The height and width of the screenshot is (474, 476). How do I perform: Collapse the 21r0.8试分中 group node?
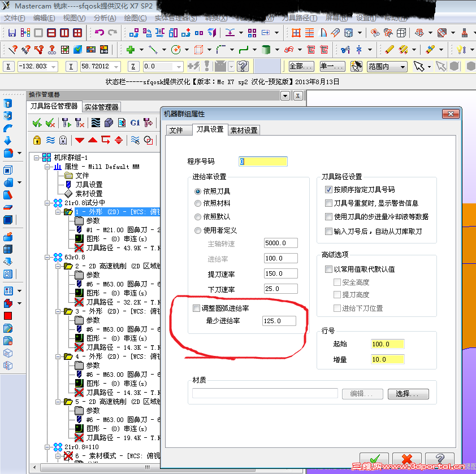(x=47, y=203)
